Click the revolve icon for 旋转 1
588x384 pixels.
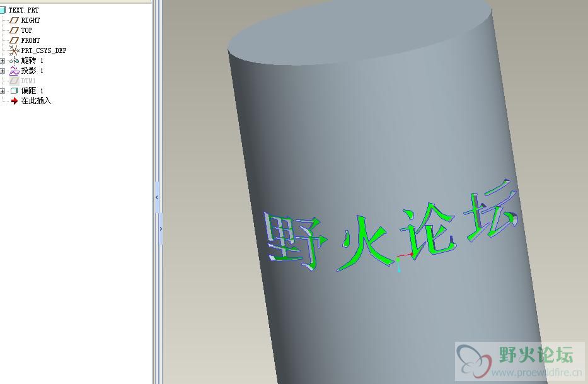(x=14, y=61)
